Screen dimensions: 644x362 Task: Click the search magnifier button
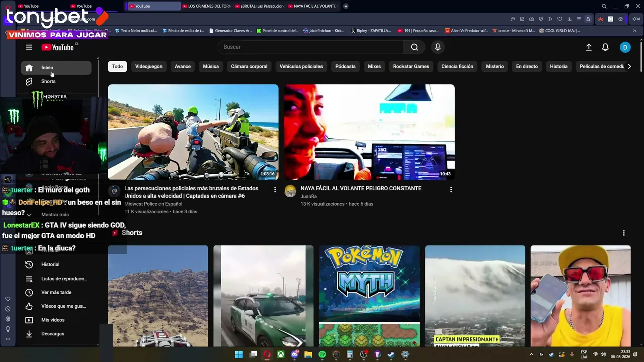click(x=414, y=47)
